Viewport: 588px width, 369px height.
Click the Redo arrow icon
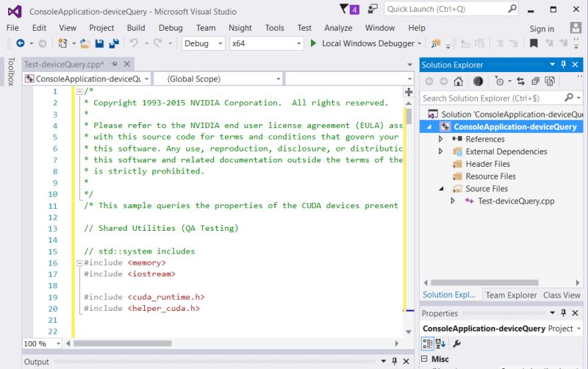(x=157, y=43)
